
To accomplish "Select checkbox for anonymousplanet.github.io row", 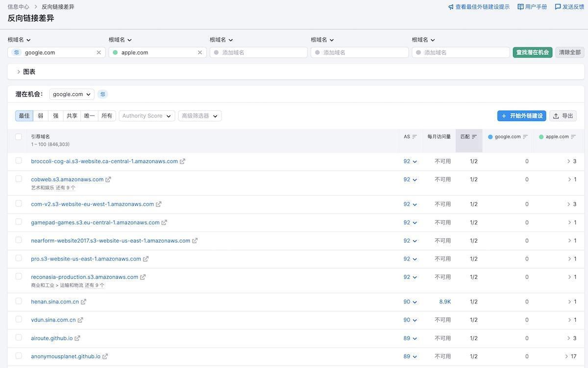I will 19,356.
